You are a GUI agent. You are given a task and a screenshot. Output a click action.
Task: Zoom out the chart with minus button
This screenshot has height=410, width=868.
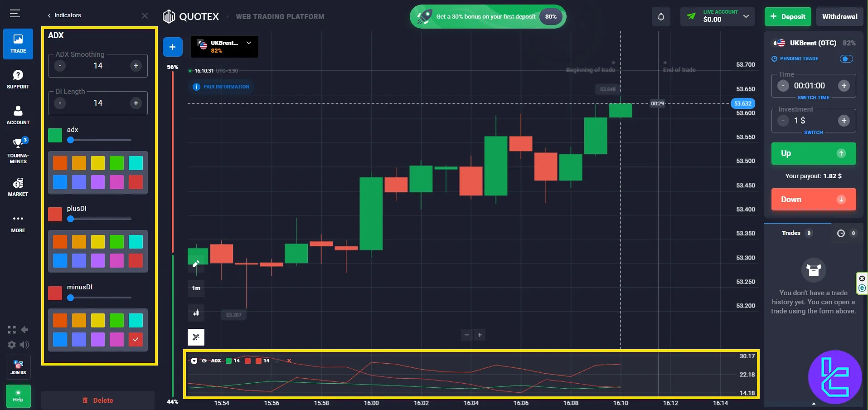[x=466, y=335]
